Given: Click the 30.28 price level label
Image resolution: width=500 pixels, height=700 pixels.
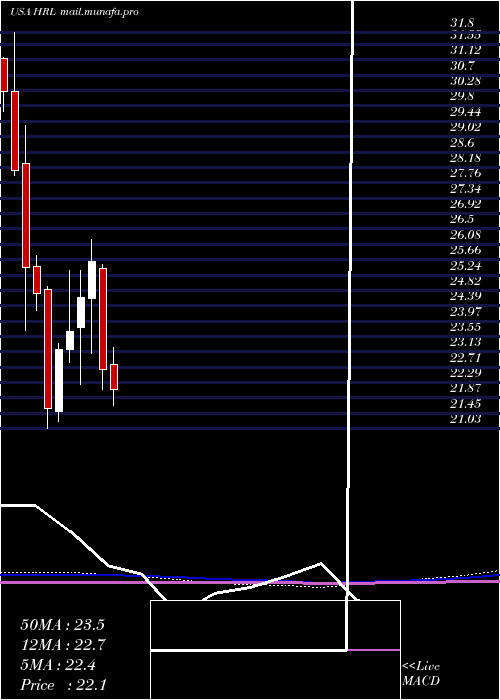Looking at the screenshot, I should point(466,81).
